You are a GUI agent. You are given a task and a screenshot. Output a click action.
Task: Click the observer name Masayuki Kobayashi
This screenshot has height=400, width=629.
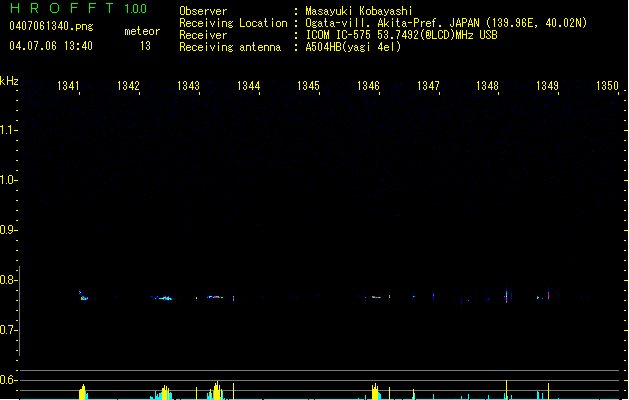click(359, 11)
